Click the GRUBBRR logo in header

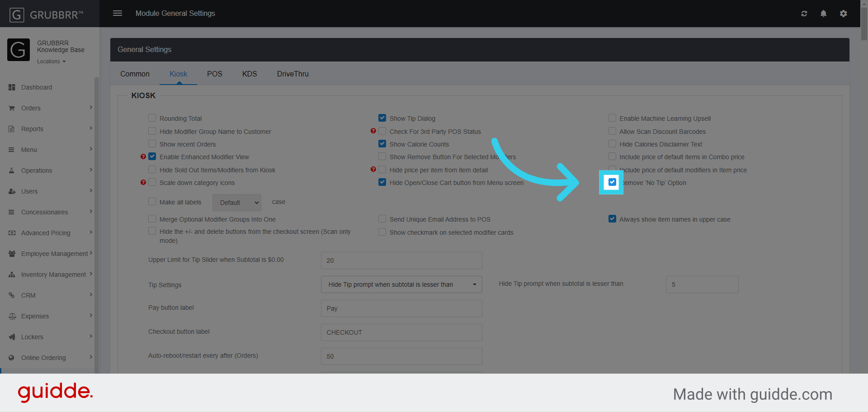coord(47,14)
